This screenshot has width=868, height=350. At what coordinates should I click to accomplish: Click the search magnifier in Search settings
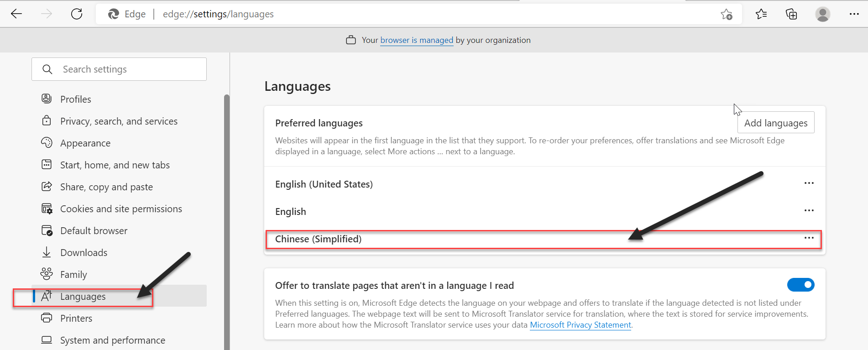click(47, 69)
